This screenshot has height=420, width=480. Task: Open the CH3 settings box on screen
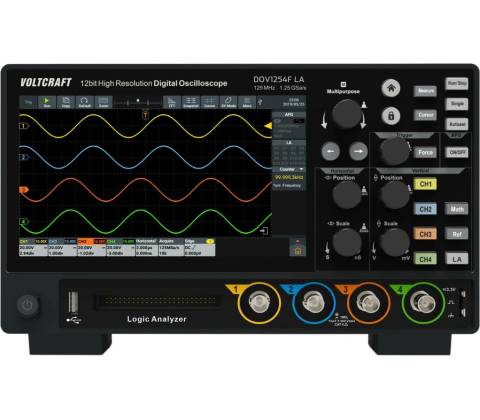click(x=92, y=247)
